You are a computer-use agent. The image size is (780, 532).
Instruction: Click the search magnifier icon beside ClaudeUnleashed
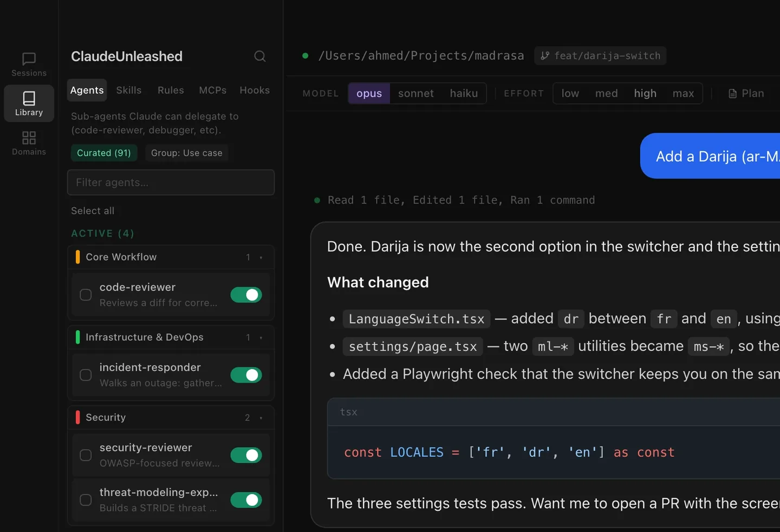(x=260, y=56)
